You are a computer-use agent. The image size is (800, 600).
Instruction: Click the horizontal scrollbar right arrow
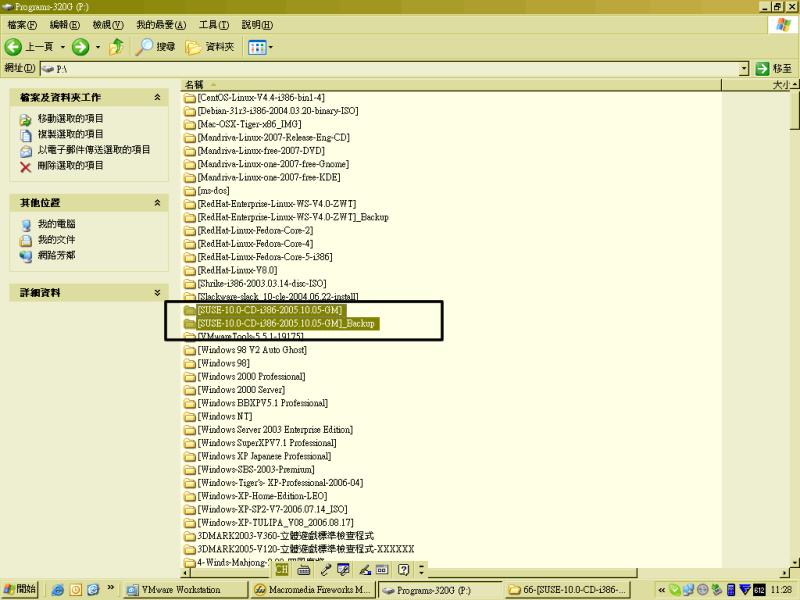(x=785, y=573)
